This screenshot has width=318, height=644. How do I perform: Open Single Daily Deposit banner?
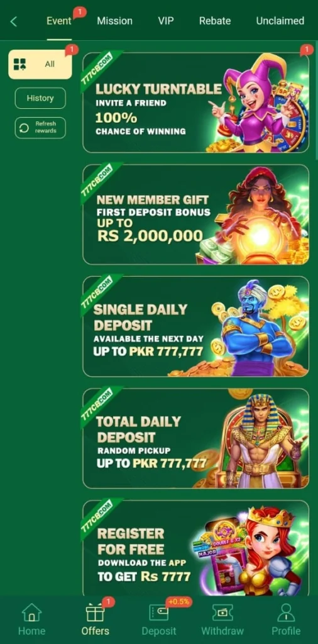click(195, 326)
